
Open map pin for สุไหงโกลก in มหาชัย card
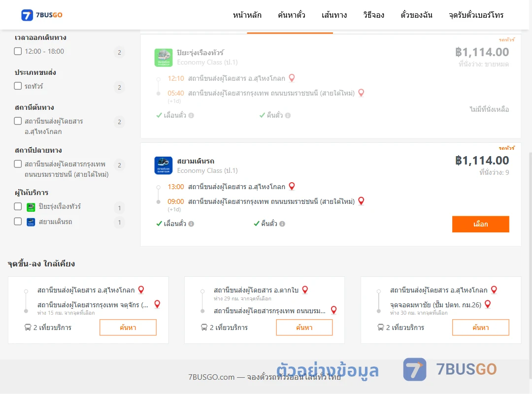(x=494, y=290)
